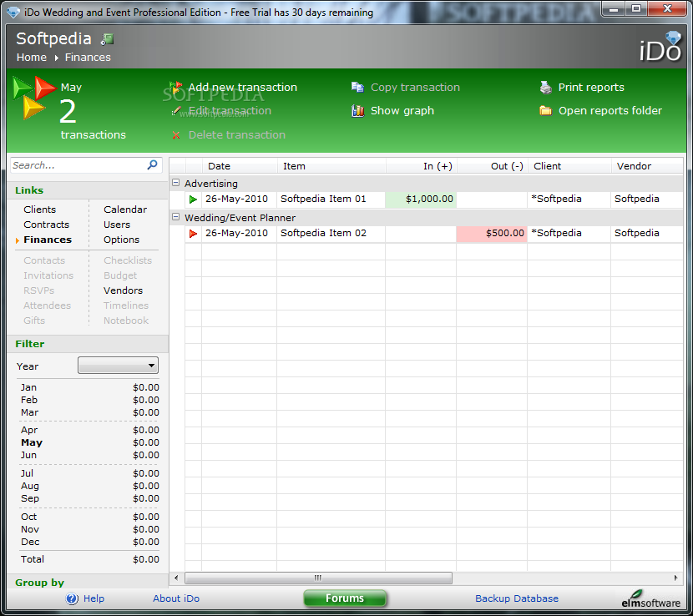
Task: Click the Client column header
Action: coord(569,166)
